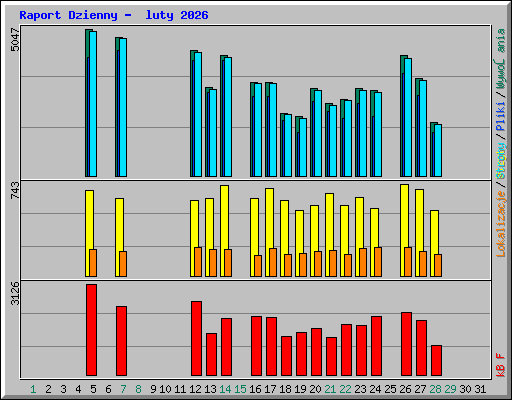
Task: Click the red KB bar for day 5
Action: [91, 330]
